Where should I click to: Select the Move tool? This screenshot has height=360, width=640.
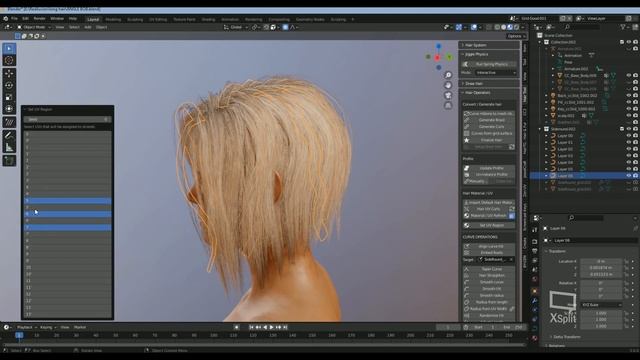9,73
